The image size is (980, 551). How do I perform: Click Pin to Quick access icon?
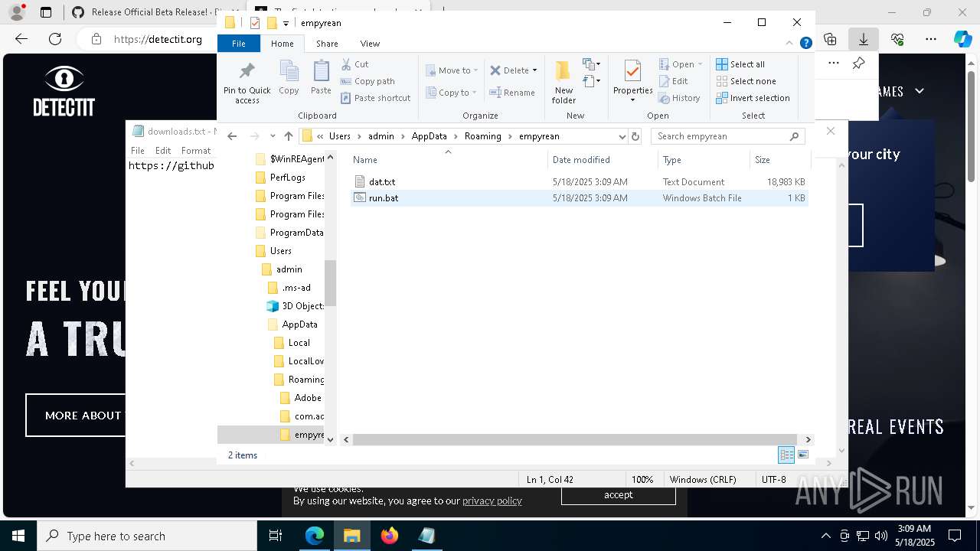pos(247,83)
